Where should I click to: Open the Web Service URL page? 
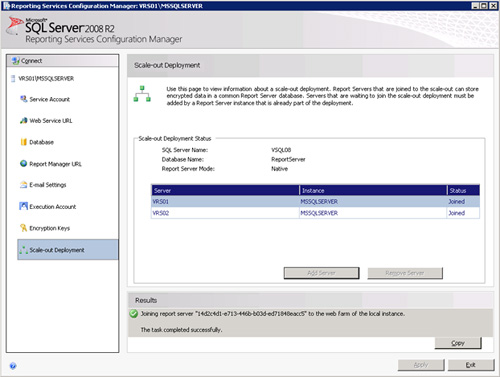51,121
